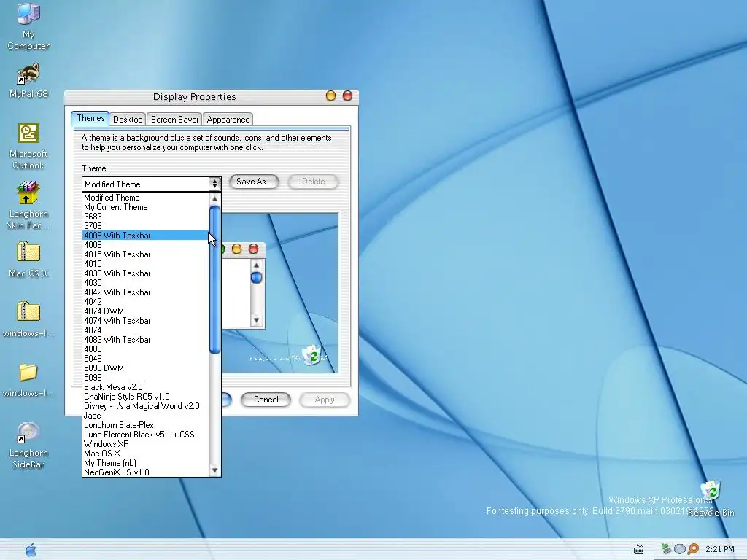Choose Modified Theme in the dropdown list
Viewport: 747px width, 560px height.
point(146,197)
